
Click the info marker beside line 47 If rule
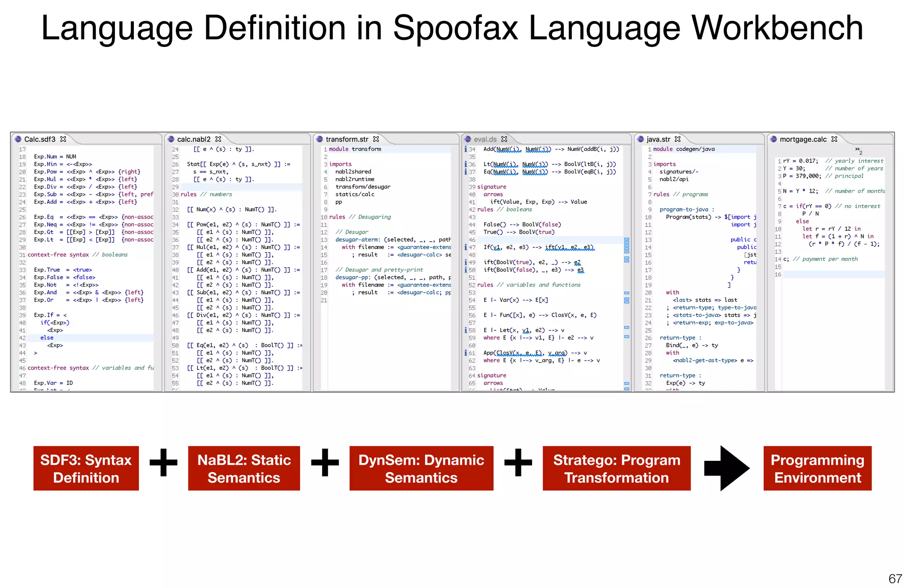point(466,247)
